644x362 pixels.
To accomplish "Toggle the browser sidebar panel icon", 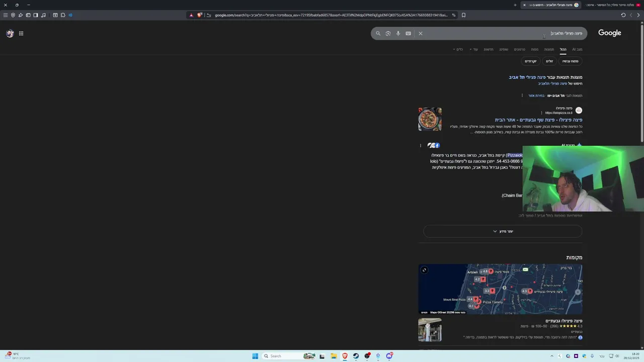I will [36, 15].
